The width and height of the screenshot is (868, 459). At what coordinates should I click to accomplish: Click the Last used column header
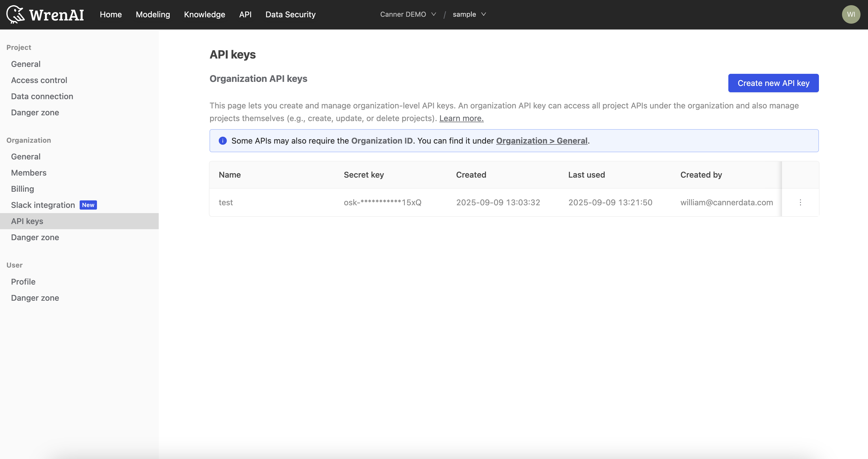click(587, 175)
